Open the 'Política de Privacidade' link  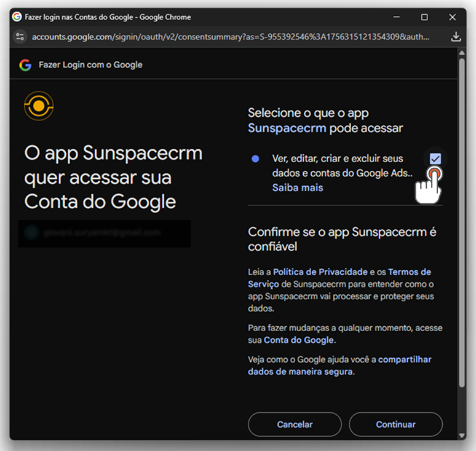(x=320, y=272)
